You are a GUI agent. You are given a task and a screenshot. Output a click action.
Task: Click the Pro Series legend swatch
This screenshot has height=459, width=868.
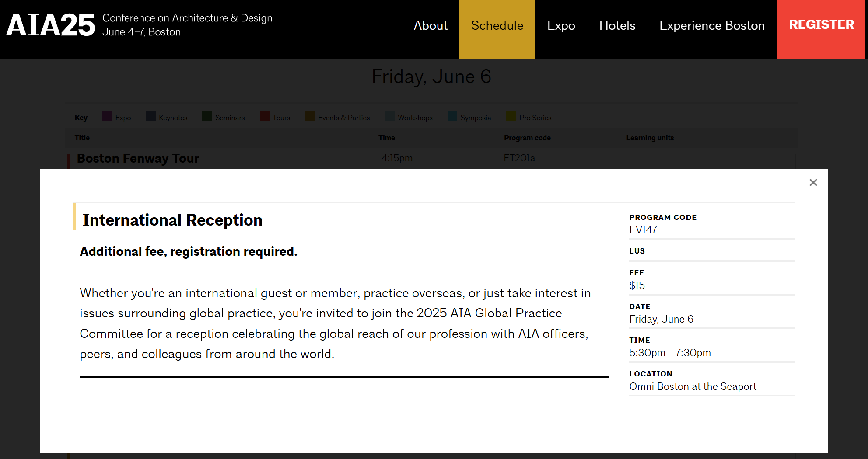511,116
